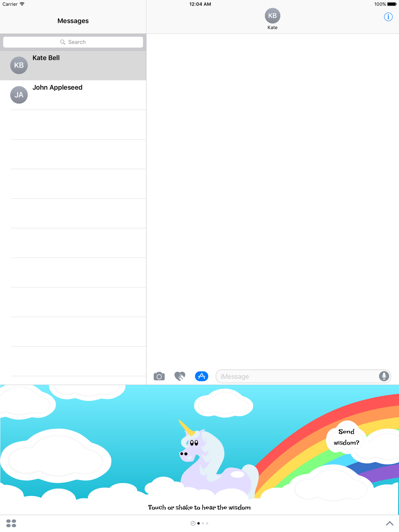Tap the KB avatar above Kate

[x=273, y=16]
